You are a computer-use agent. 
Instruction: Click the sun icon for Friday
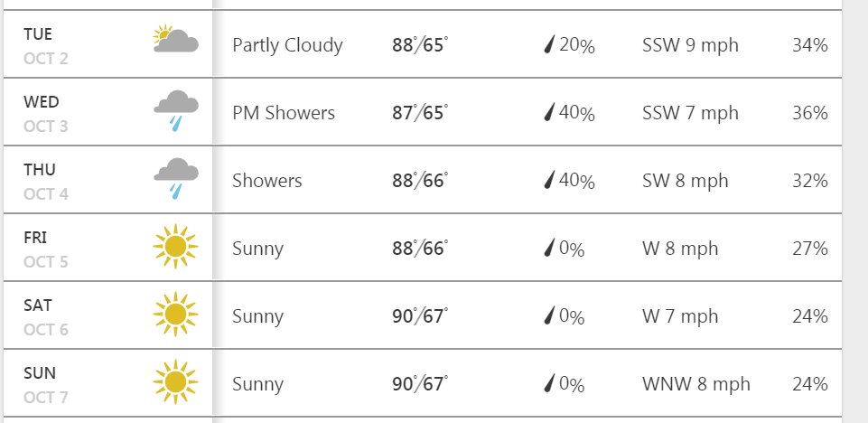175,247
